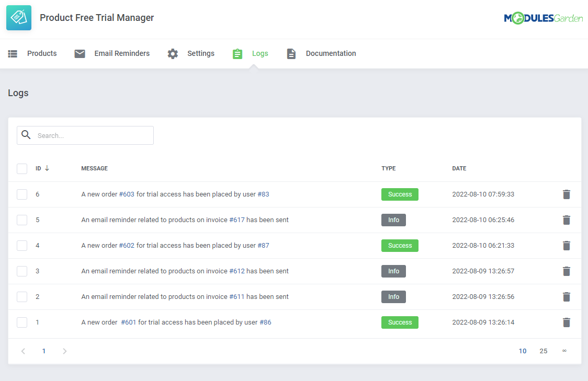The height and width of the screenshot is (381, 588).
Task: Open order #602 link
Action: point(127,246)
